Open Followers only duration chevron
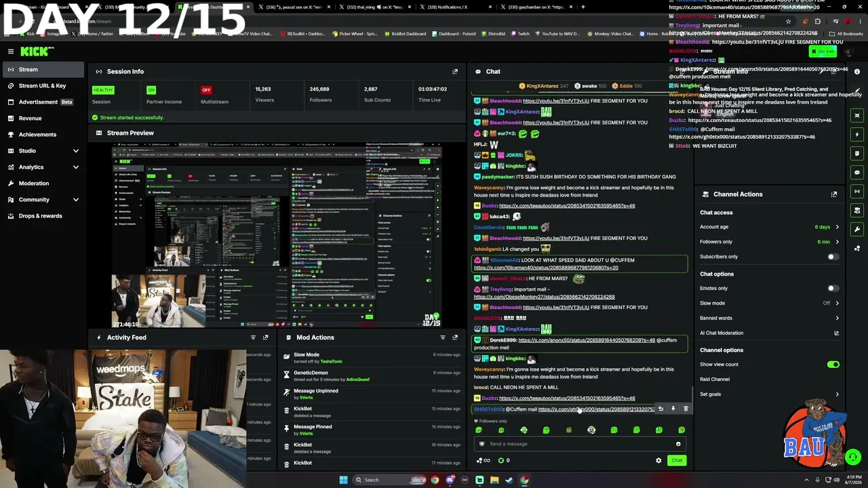868x488 pixels. pyautogui.click(x=837, y=242)
